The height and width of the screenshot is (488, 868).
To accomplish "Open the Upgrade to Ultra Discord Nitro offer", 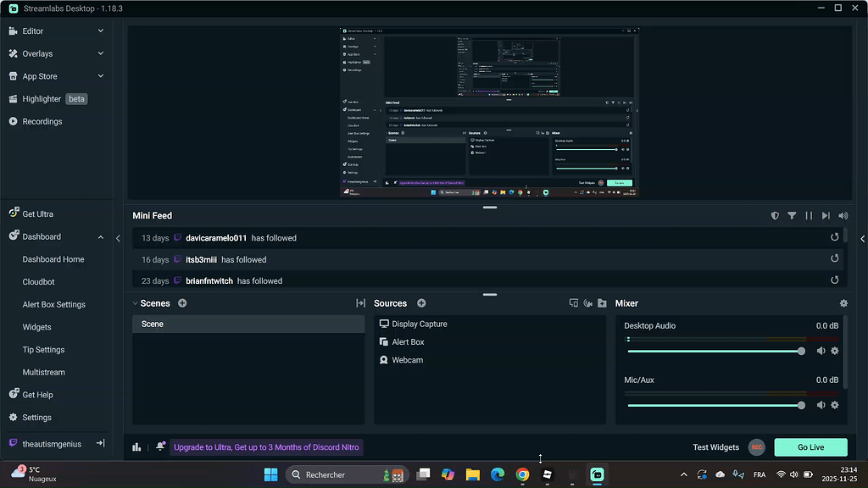I will [264, 446].
